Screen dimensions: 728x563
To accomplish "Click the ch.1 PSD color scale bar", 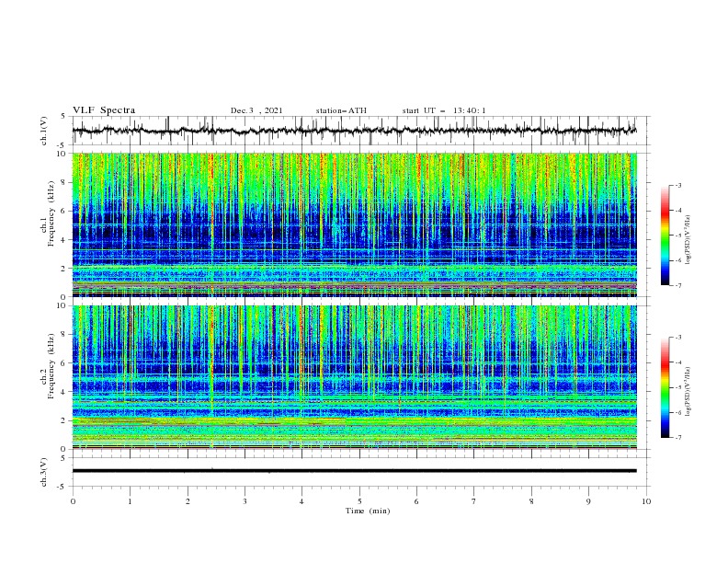I will (x=665, y=236).
